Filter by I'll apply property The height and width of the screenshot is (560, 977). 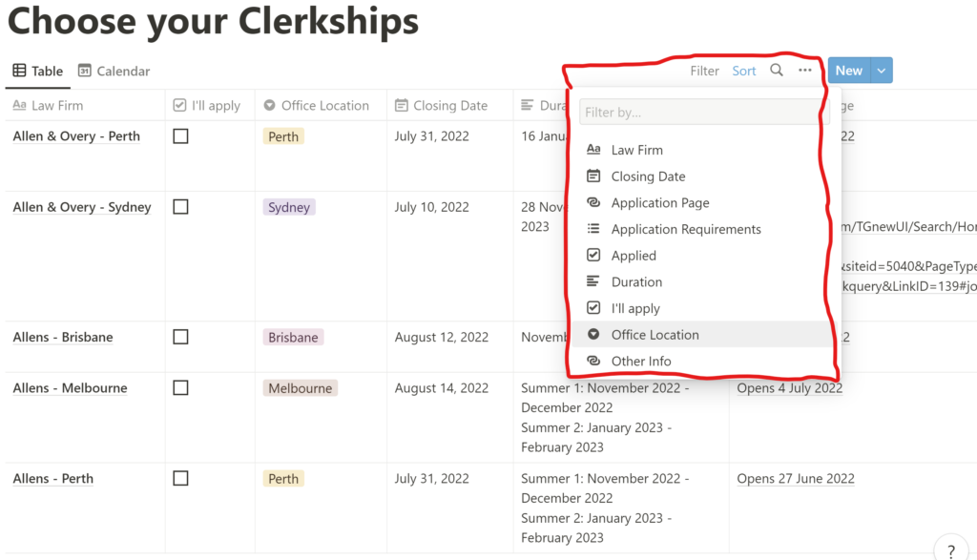(700, 308)
